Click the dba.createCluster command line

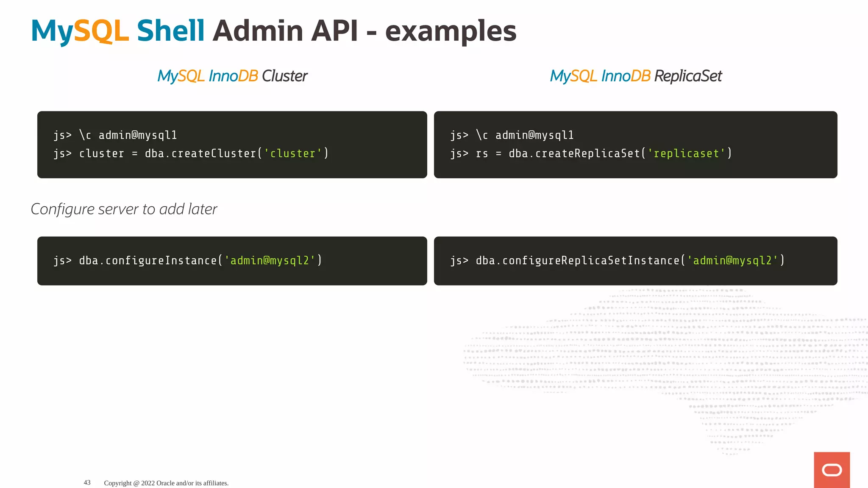[x=191, y=153]
